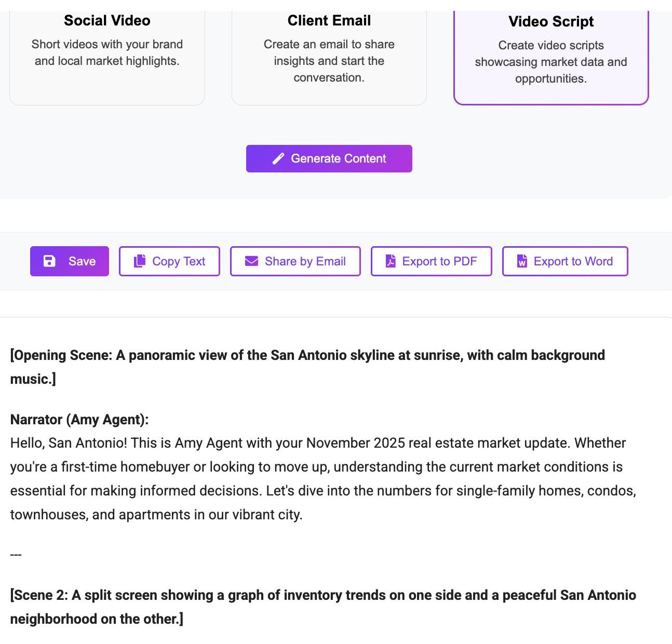The image size is (672, 644).
Task: Click the Word document icon in Export to Word
Action: [522, 261]
